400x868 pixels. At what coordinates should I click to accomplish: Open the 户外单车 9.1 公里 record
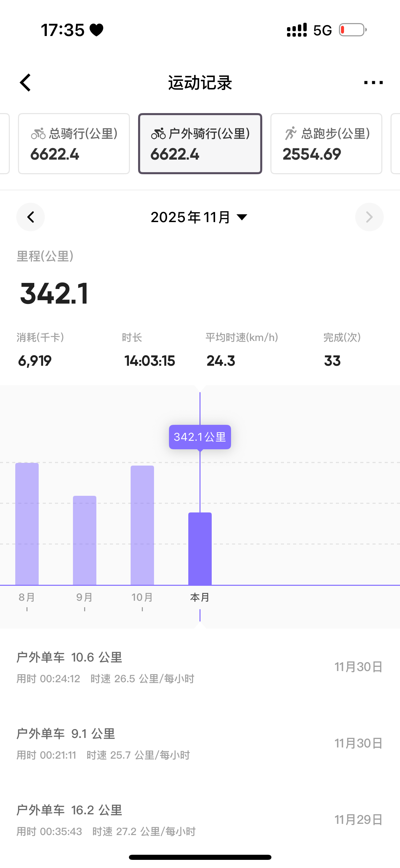click(200, 743)
